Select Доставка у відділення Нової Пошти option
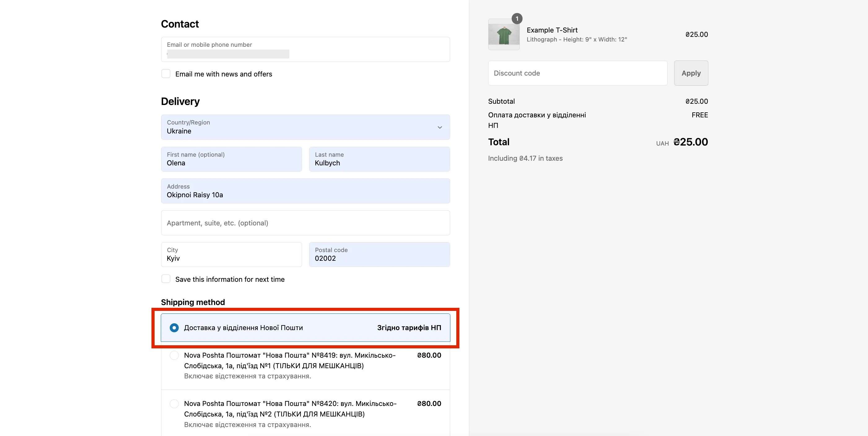Screen dimensions: 868x436 click(x=174, y=328)
